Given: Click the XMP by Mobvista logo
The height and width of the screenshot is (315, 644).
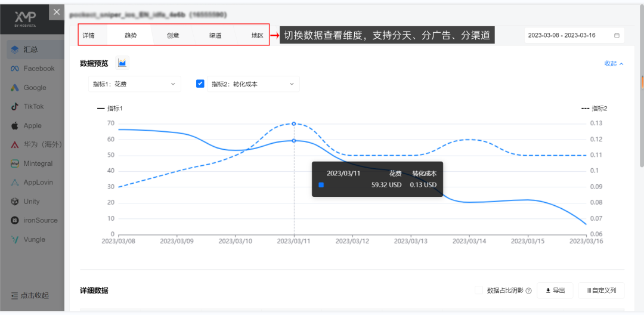Looking at the screenshot, I should (26, 19).
